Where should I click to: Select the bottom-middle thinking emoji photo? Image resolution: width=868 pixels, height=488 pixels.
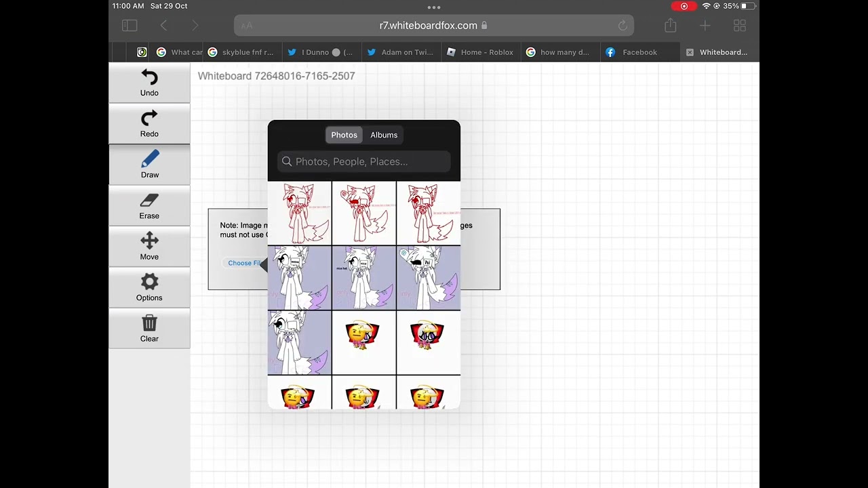[364, 392]
